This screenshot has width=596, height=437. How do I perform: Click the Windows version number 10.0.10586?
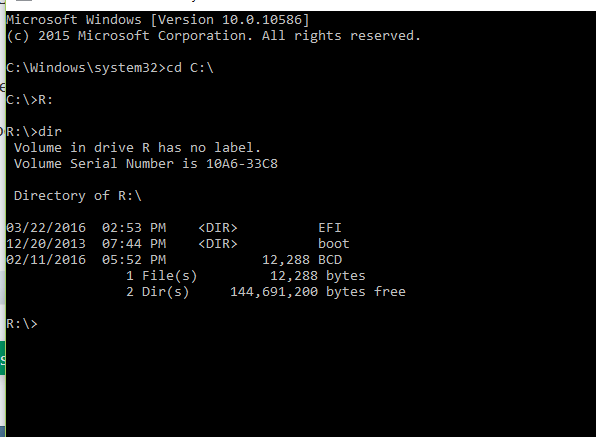(x=262, y=19)
